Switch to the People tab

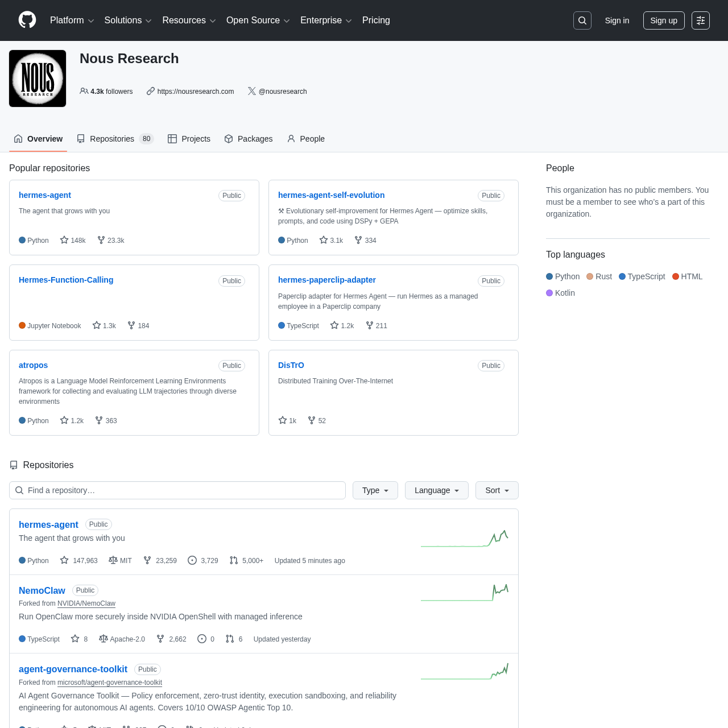point(306,139)
